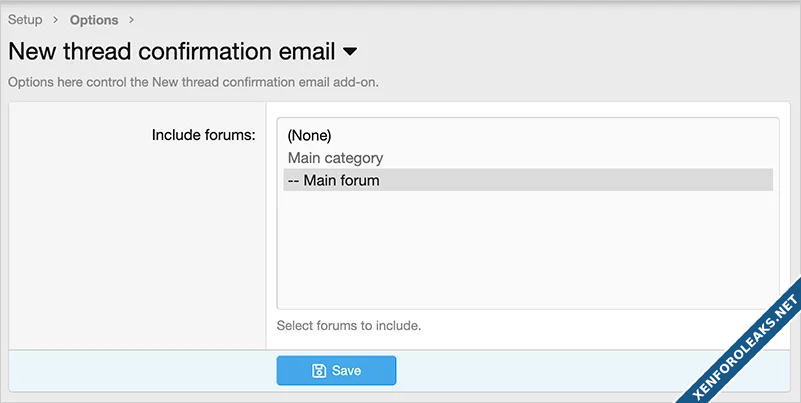Screen dimensions: 801x403
Task: Choose the -- Main forum list entry
Action: tap(333, 180)
